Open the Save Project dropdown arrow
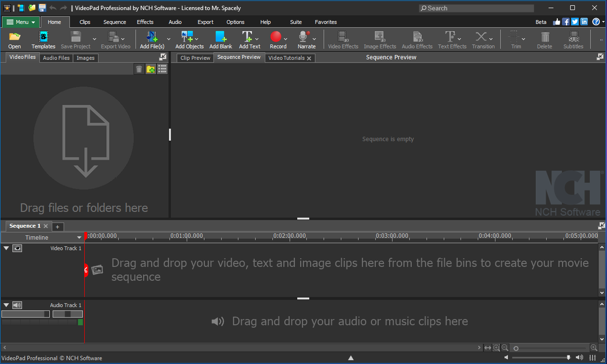Image resolution: width=607 pixels, height=364 pixels. 94,39
